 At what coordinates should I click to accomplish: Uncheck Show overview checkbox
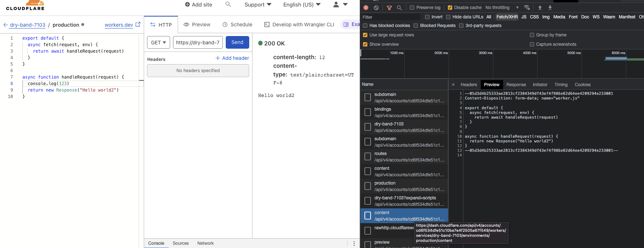tap(365, 44)
